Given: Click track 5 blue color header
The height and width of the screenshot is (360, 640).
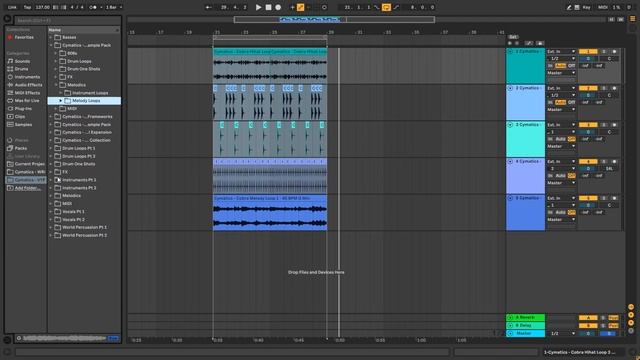Looking at the screenshot, I should pyautogui.click(x=525, y=212).
